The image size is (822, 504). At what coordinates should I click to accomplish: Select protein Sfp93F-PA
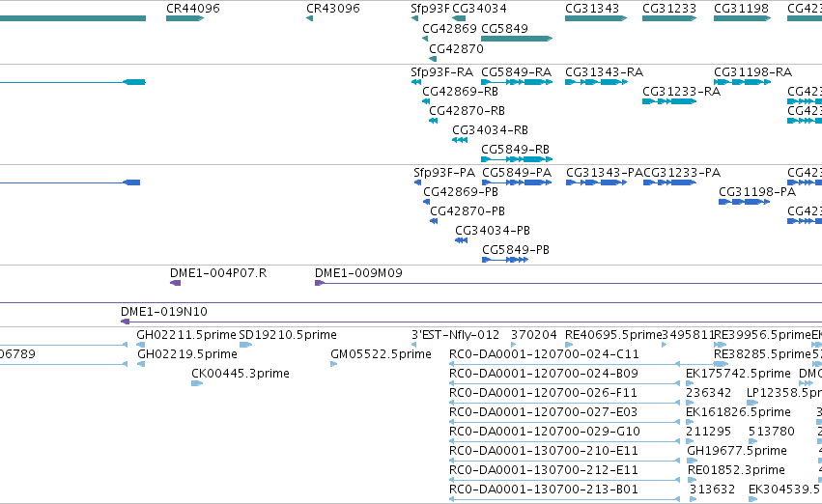[x=444, y=173]
